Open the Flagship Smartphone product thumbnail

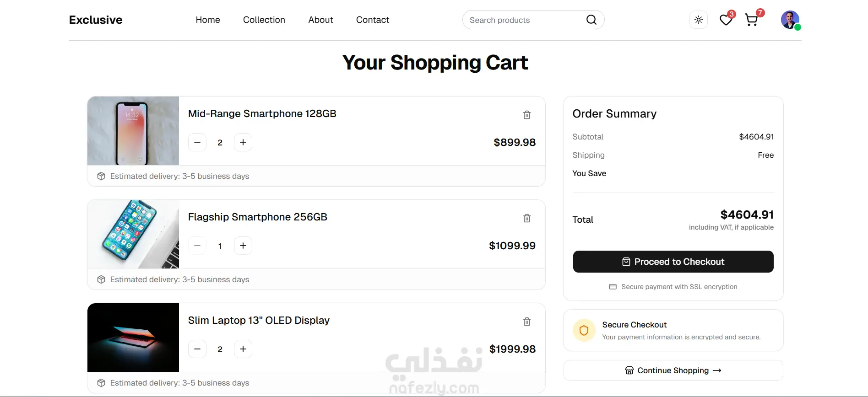133,234
